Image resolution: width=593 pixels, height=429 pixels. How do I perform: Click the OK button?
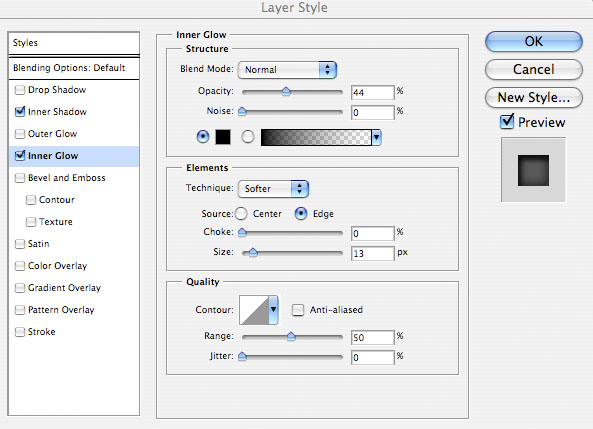pyautogui.click(x=534, y=41)
